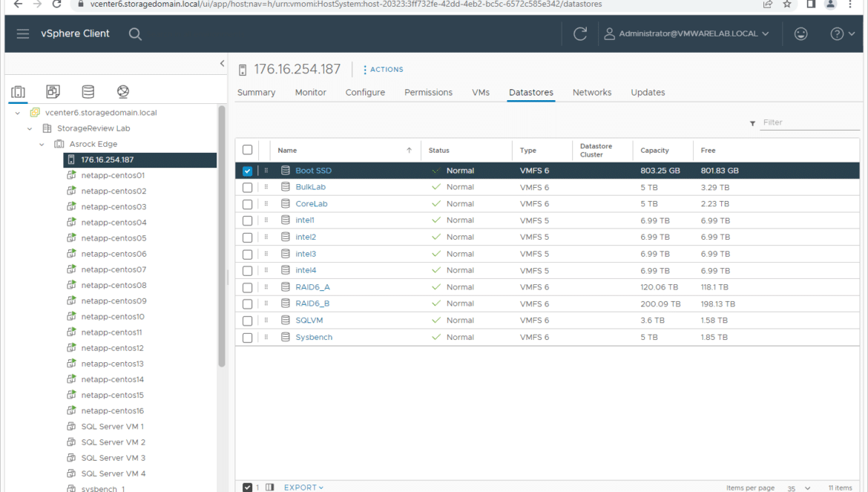The height and width of the screenshot is (492, 868).
Task: Open the VMs tab
Action: [x=481, y=93]
